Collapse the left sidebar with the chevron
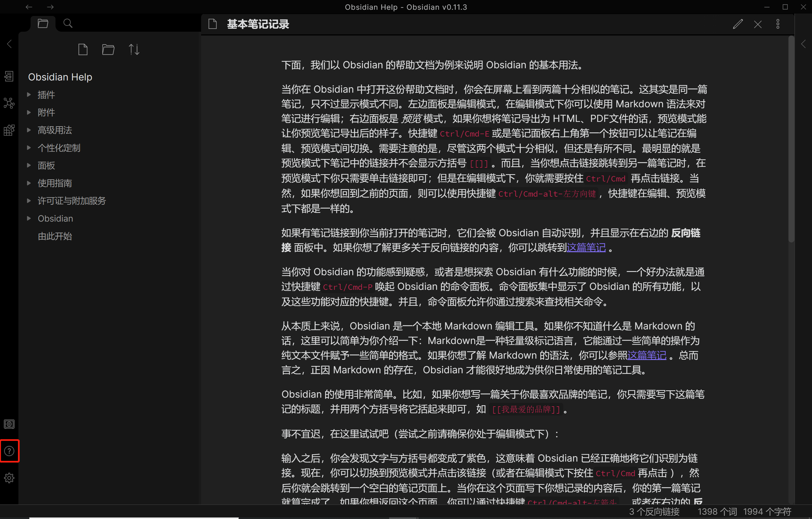 coord(9,44)
